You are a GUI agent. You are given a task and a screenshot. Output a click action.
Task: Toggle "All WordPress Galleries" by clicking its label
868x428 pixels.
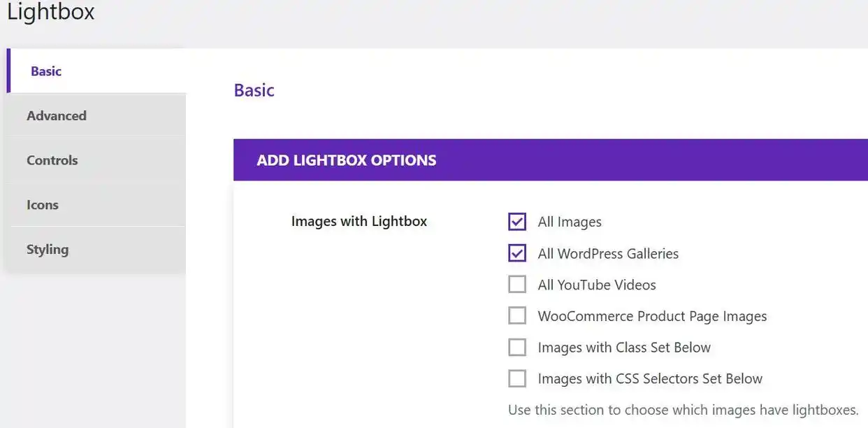pyautogui.click(x=608, y=253)
